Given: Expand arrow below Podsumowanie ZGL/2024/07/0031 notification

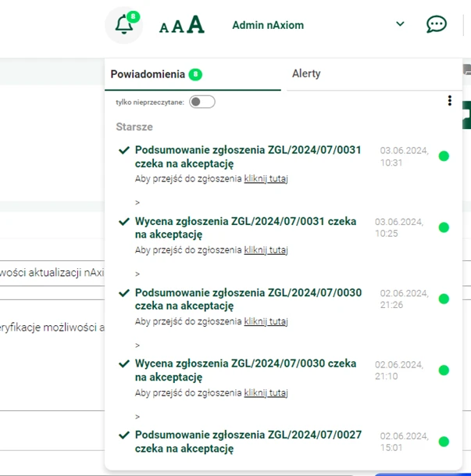Looking at the screenshot, I should (x=137, y=202).
